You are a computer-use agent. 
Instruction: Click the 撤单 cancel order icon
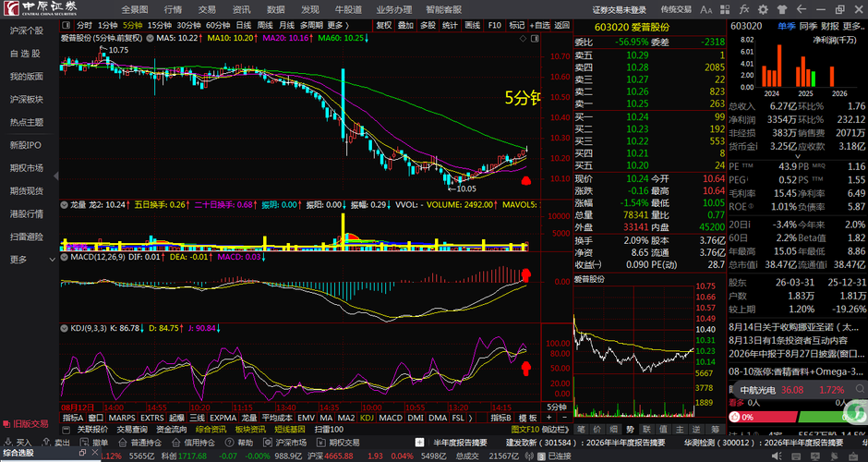point(85,443)
